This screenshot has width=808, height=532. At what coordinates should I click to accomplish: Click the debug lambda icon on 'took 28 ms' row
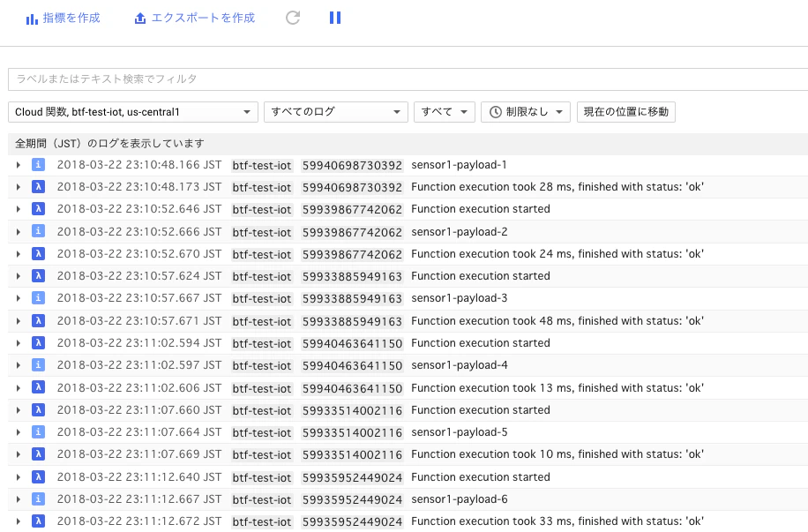38,187
